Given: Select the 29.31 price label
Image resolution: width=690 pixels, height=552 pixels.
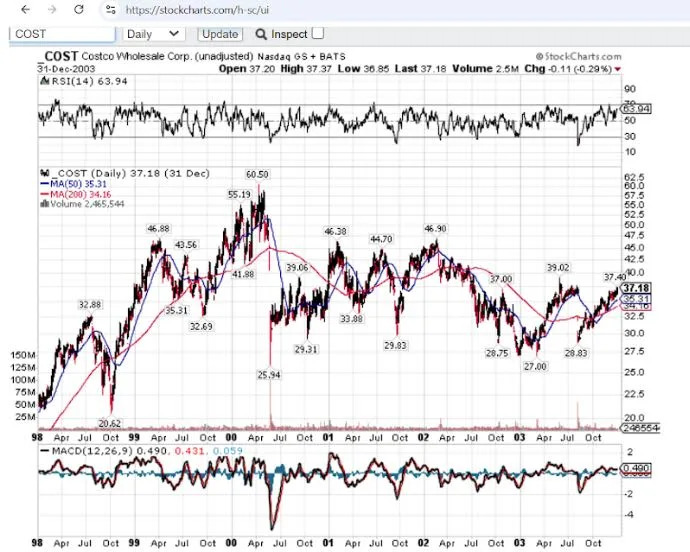Looking at the screenshot, I should click(x=306, y=349).
